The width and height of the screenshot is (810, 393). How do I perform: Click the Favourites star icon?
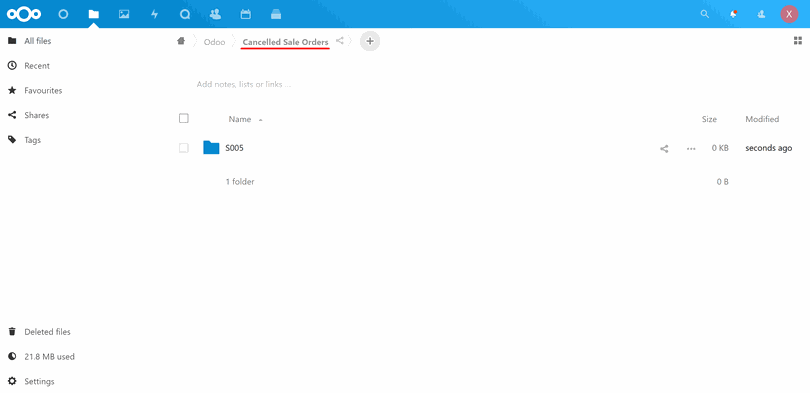(12, 90)
